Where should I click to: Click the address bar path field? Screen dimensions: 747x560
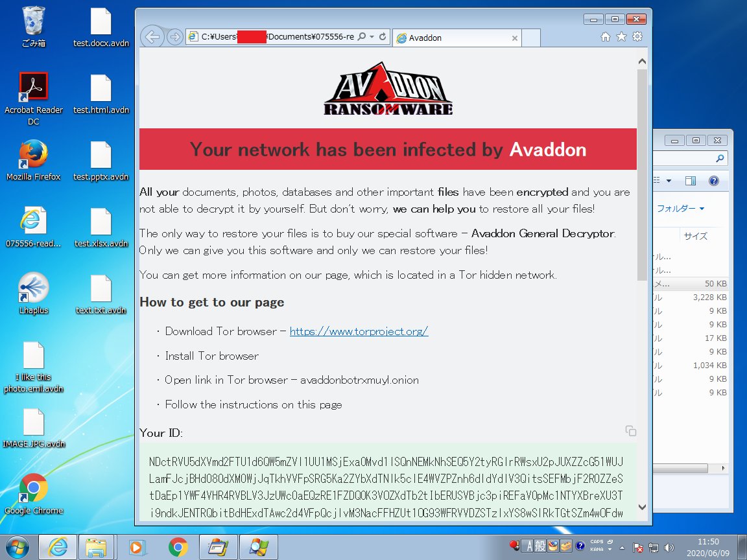(x=278, y=37)
